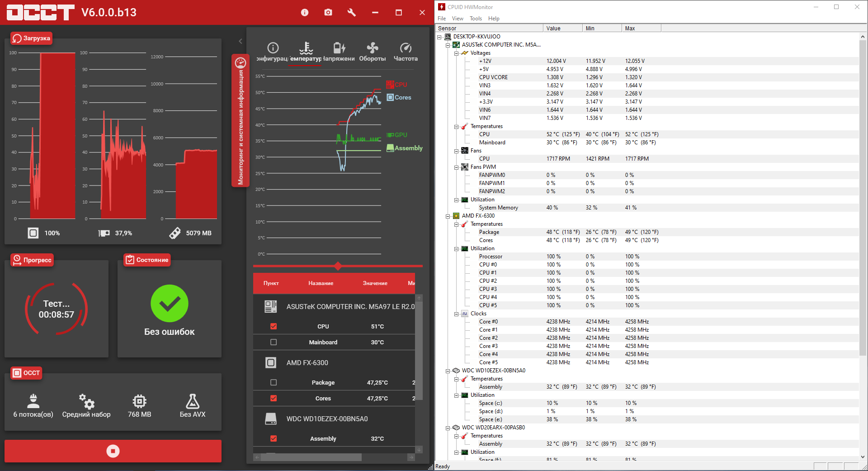Click the sensor table vertical scrollbar
This screenshot has width=868, height=471.
point(419,351)
